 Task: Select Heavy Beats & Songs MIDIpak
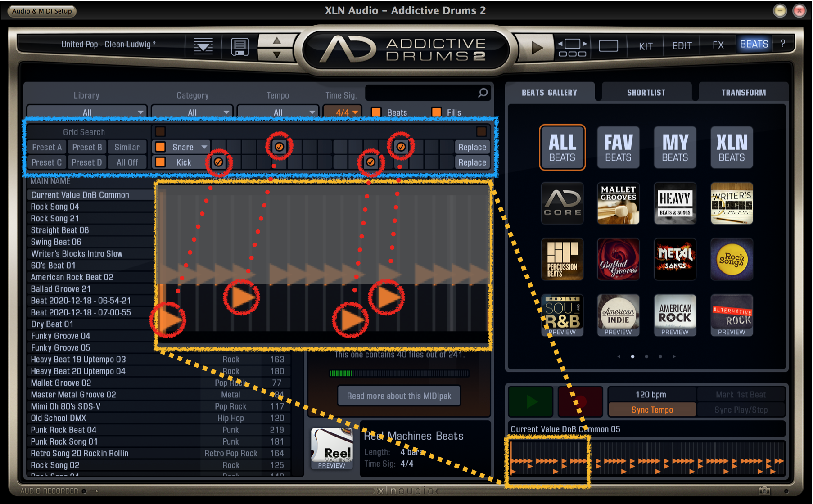(675, 203)
